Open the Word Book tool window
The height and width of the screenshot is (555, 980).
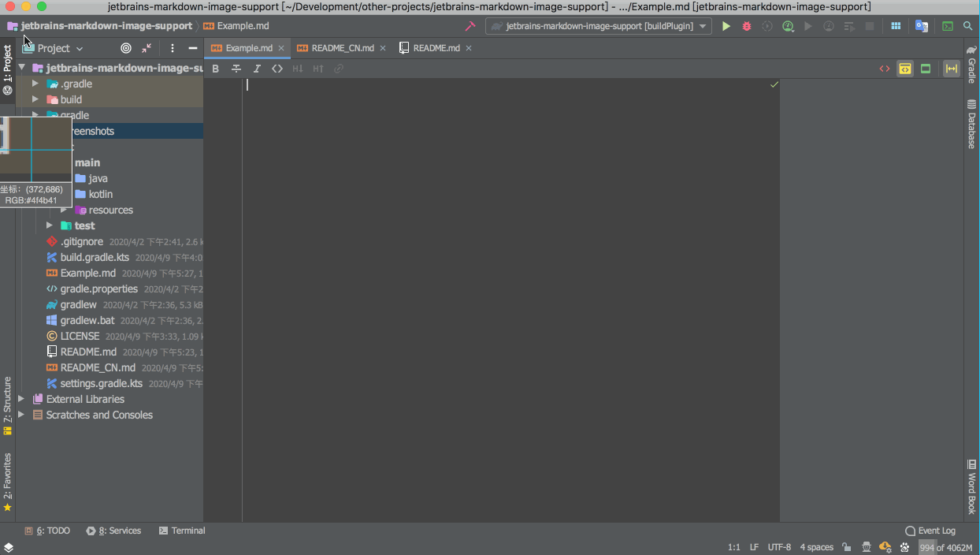(x=971, y=486)
